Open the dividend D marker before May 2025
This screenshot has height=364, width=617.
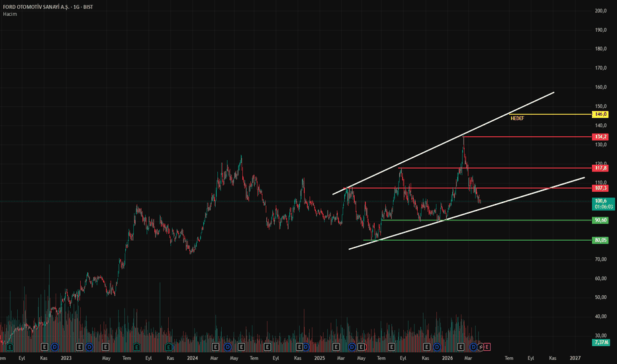click(x=352, y=347)
